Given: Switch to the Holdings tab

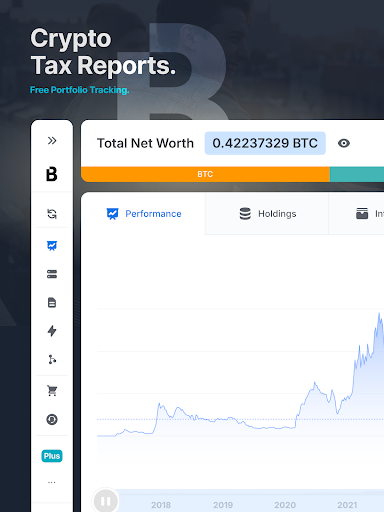Looking at the screenshot, I should click(267, 214).
